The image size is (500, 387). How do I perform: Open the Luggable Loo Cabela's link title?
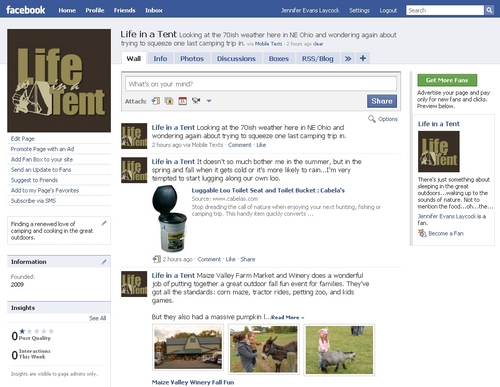(268, 190)
